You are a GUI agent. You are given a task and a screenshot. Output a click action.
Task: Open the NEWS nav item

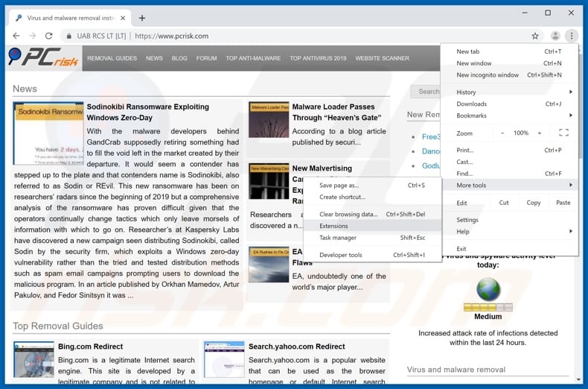154,58
